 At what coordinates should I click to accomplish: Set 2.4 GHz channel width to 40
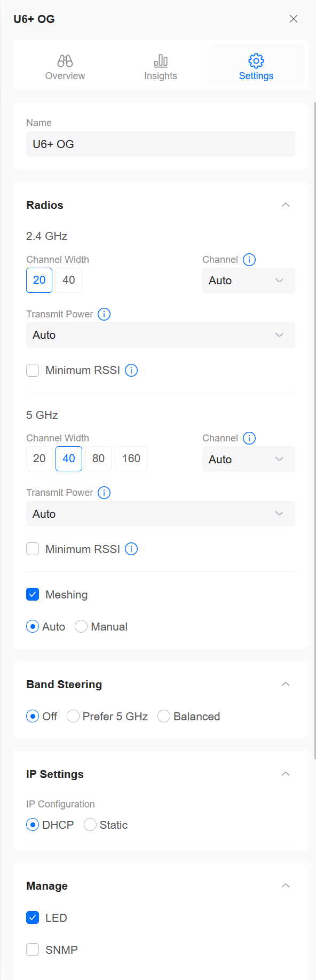coord(69,280)
